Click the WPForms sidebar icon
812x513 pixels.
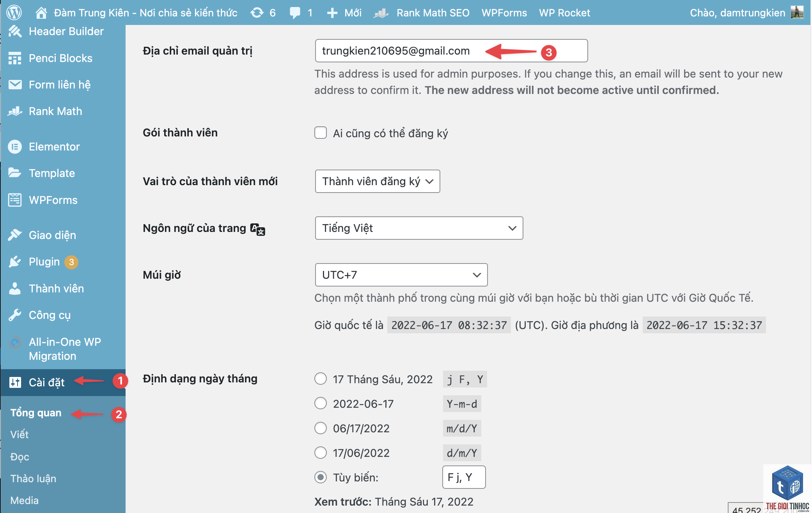(15, 200)
